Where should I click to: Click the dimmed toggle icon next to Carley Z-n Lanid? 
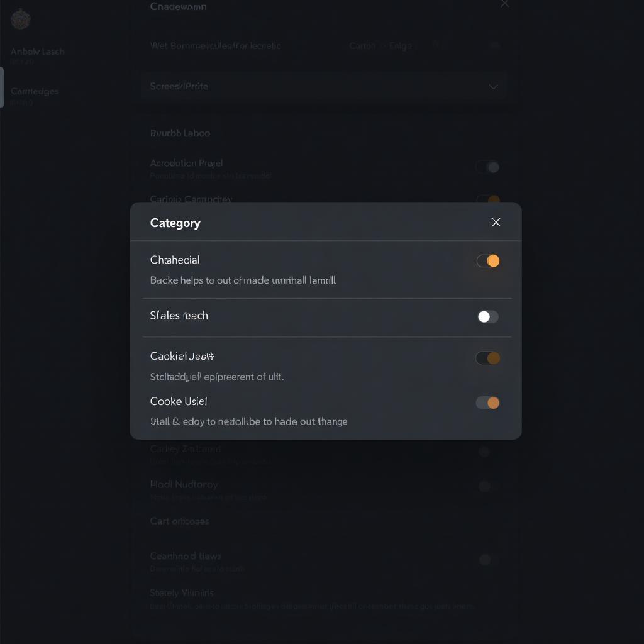pos(484,452)
